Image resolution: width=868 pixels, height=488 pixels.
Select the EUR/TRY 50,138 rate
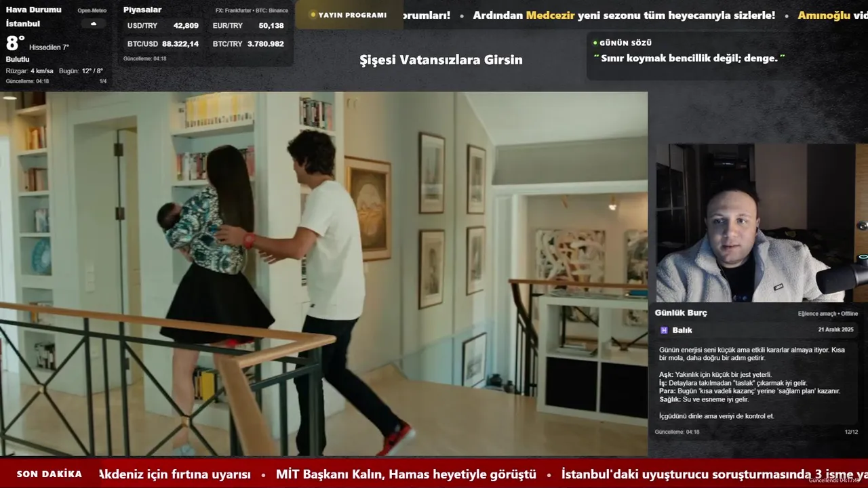point(248,26)
